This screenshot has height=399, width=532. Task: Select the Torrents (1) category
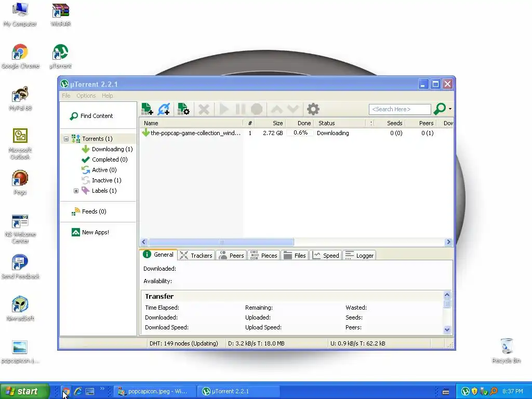97,139
